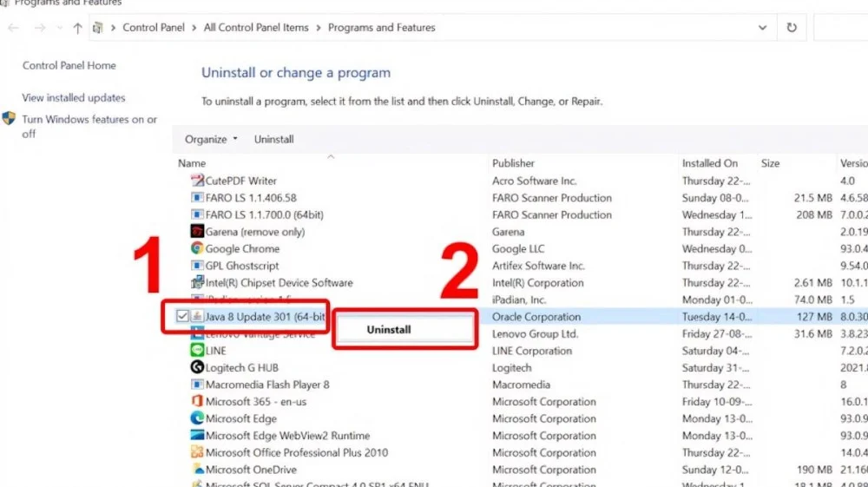Image resolution: width=868 pixels, height=487 pixels.
Task: Click the FARO LS 1.1.700.0 (64bit) icon
Action: [x=197, y=214]
